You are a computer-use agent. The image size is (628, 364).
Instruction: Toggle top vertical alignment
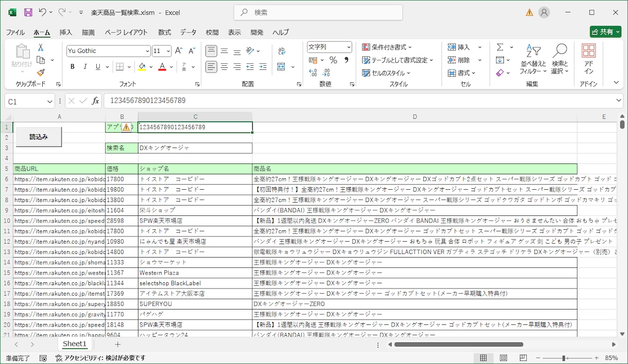click(211, 51)
